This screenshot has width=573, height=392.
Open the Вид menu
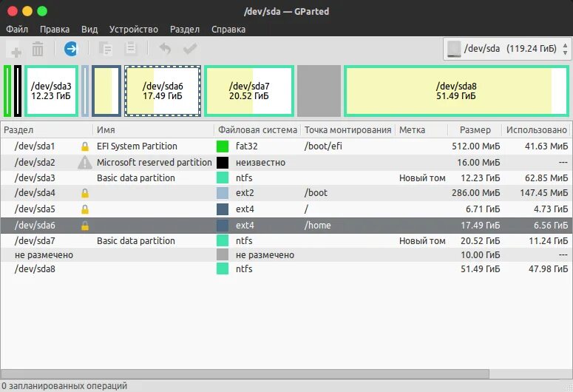pyautogui.click(x=89, y=30)
